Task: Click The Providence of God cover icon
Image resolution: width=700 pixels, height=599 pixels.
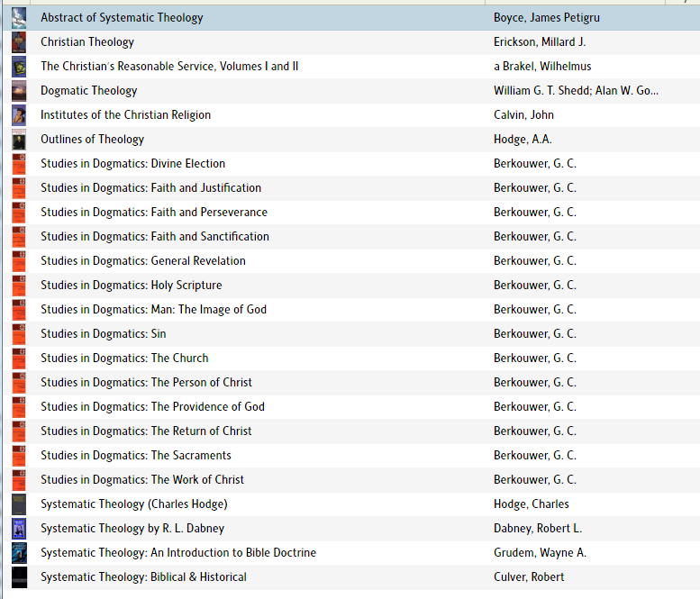Action: 19,407
